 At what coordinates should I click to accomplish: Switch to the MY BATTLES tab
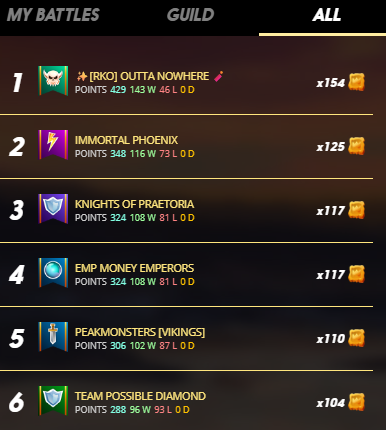(53, 15)
